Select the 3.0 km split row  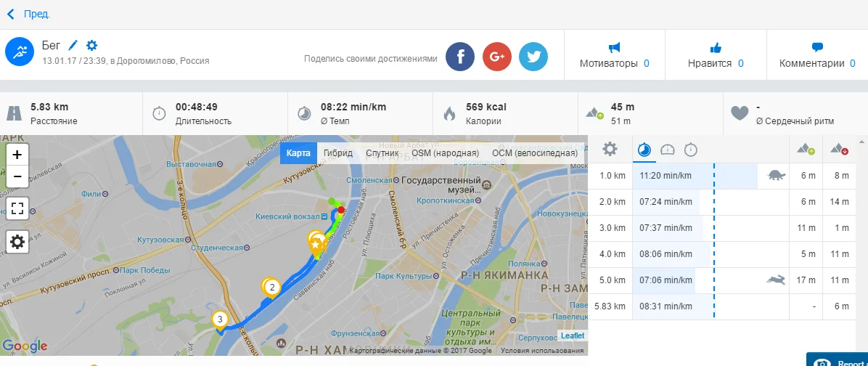(x=722, y=228)
